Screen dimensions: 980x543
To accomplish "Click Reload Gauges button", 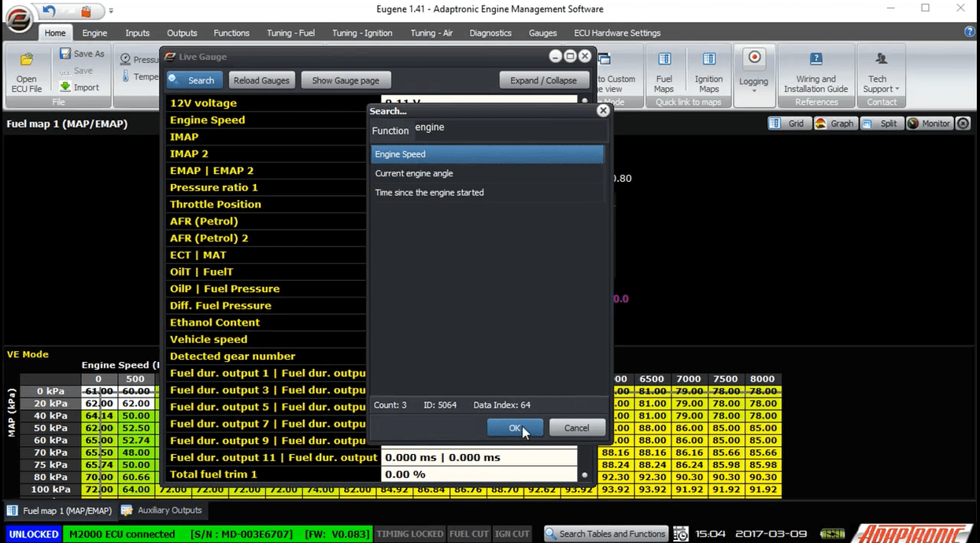I will (x=262, y=80).
